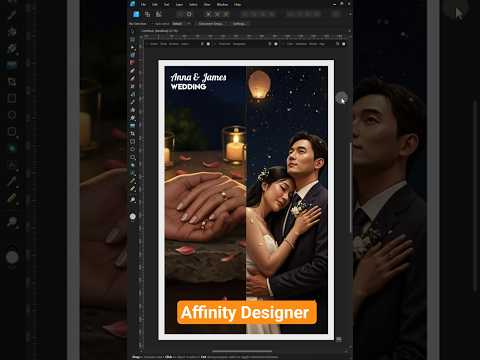Select the Rounded Rectangle tool
This screenshot has width=480, height=360.
(133, 157)
